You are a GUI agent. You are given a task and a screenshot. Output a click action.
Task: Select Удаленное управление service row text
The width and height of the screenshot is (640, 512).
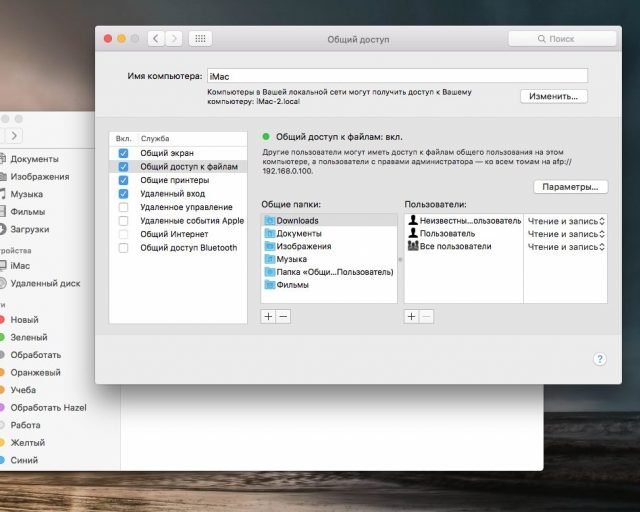186,207
